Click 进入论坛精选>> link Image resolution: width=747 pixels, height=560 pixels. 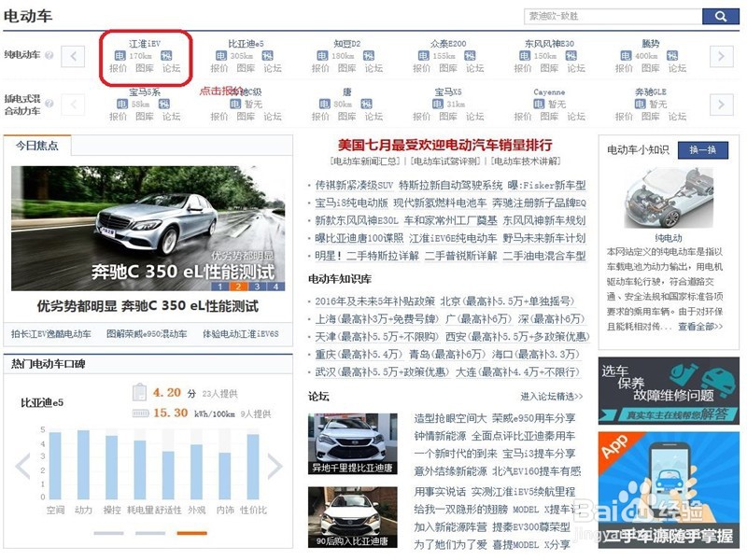[552, 396]
